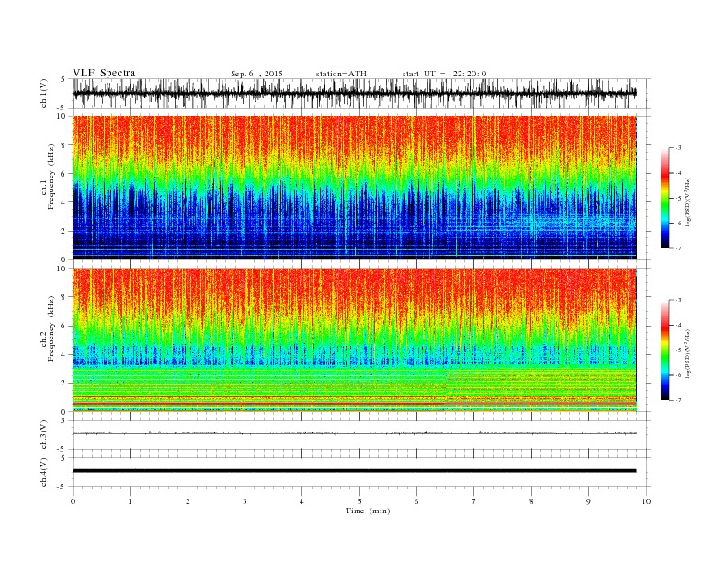Image resolution: width=728 pixels, height=563 pixels.
Task: Click the ch.1 voltage waveform trace
Action: [355, 93]
